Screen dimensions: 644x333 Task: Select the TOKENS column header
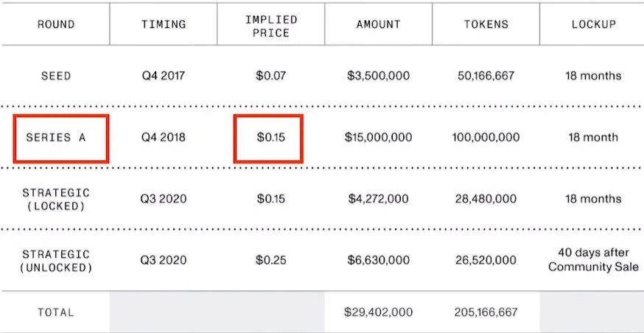coord(486,24)
